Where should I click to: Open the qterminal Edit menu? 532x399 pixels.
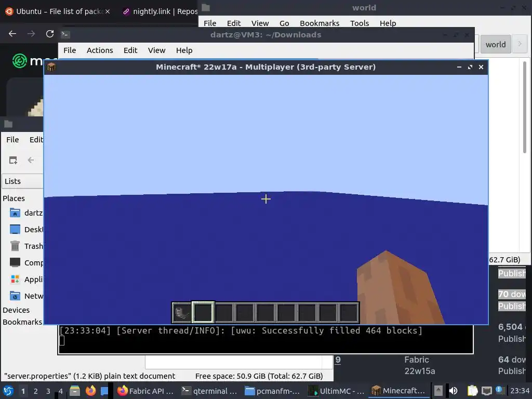pyautogui.click(x=130, y=50)
